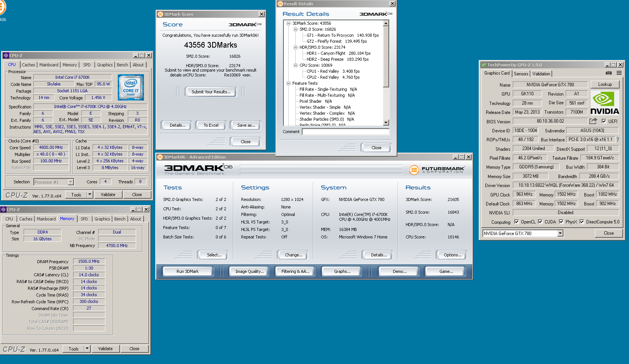
Task: Click the GPU-Z title bar app icon
Action: pyautogui.click(x=484, y=65)
